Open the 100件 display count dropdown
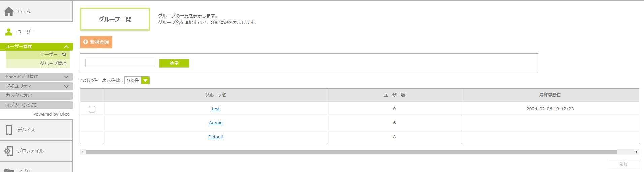 click(145, 81)
